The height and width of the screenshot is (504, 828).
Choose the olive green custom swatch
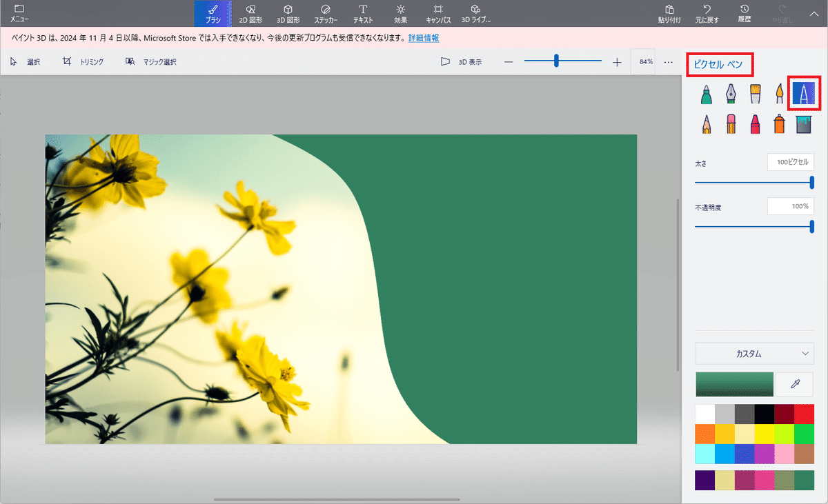(x=784, y=480)
